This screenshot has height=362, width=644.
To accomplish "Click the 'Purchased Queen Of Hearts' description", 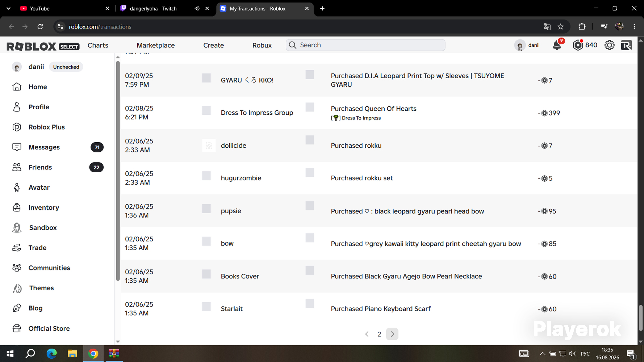I will point(373,109).
